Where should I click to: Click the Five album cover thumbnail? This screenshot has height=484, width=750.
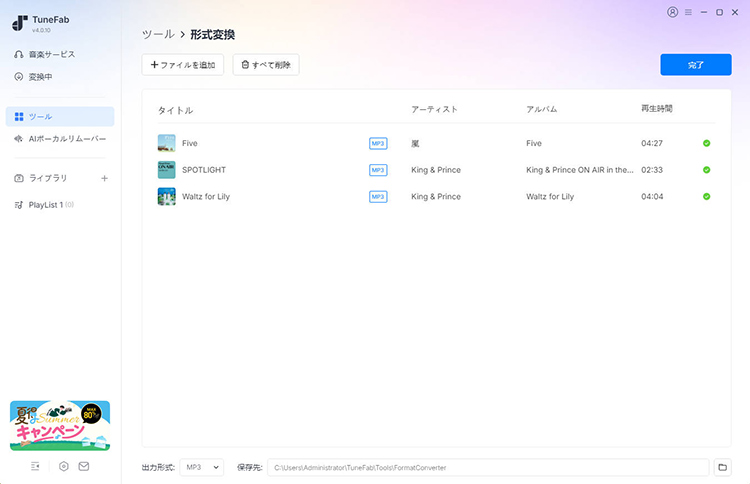pyautogui.click(x=166, y=143)
